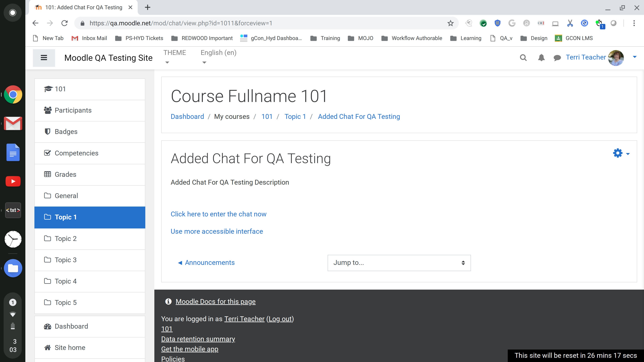Bookmark this page with the star icon
The image size is (644, 362).
tap(450, 23)
